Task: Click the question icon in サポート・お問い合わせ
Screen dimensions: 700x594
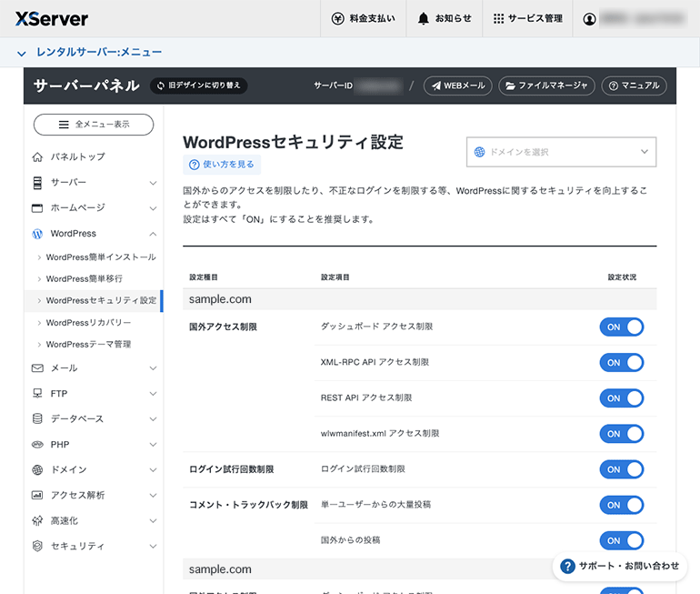Action: click(x=567, y=567)
